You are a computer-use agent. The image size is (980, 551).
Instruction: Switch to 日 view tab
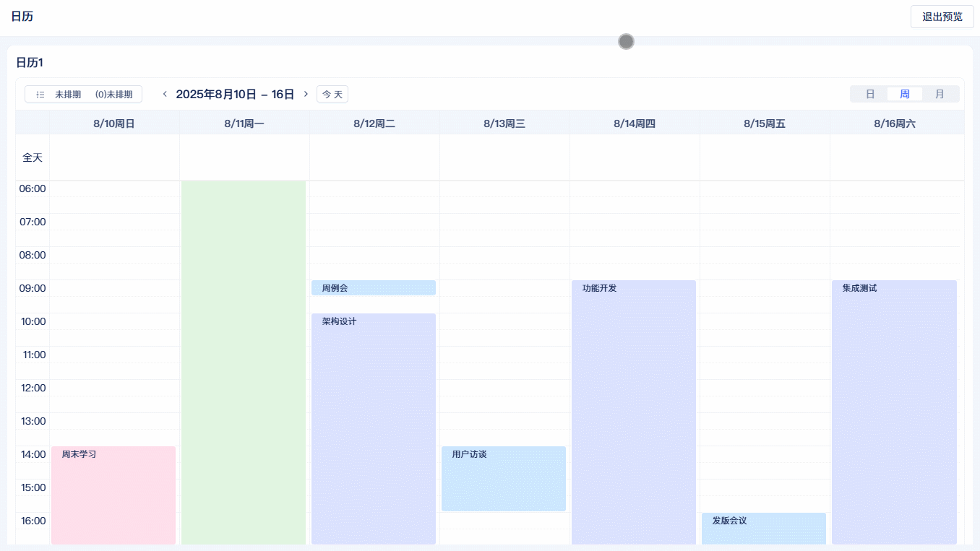(870, 94)
